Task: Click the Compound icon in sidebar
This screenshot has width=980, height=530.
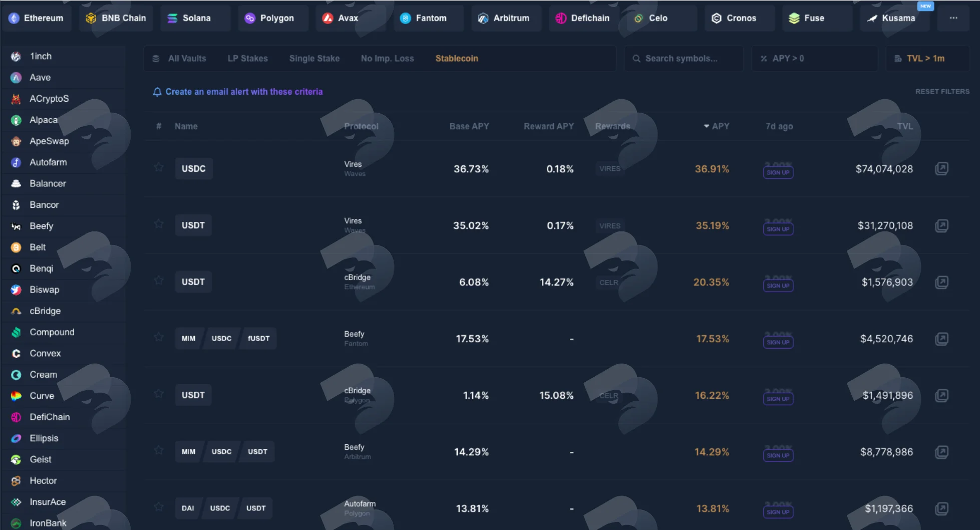Action: click(x=16, y=332)
